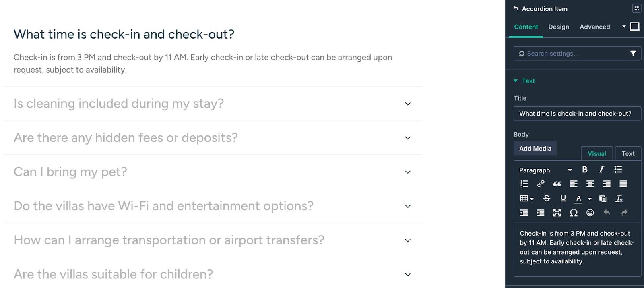The image size is (644, 288).
Task: Create a bulleted list in body text
Action: [618, 170]
